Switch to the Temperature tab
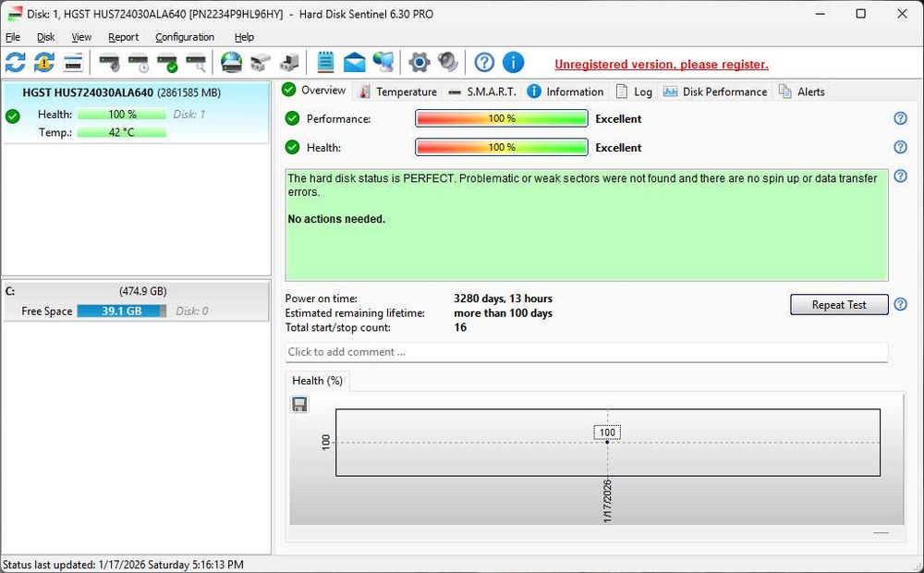The image size is (924, 573). click(398, 92)
